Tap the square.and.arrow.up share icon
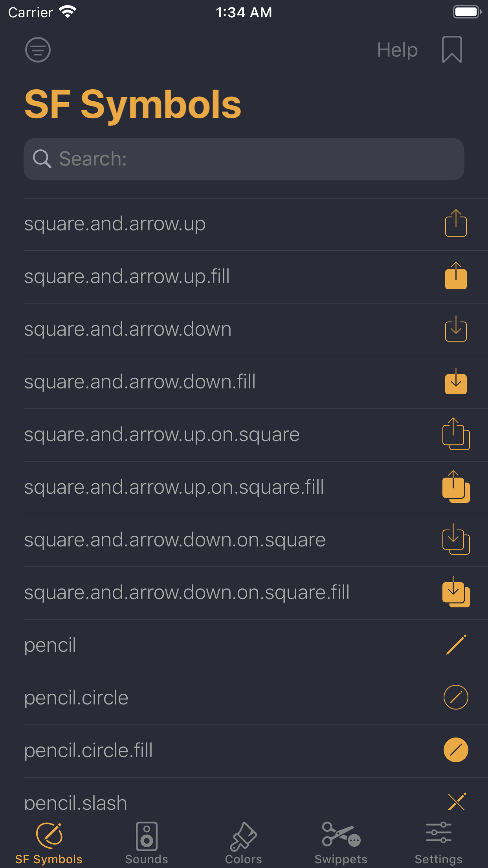Image resolution: width=488 pixels, height=868 pixels. click(x=456, y=223)
